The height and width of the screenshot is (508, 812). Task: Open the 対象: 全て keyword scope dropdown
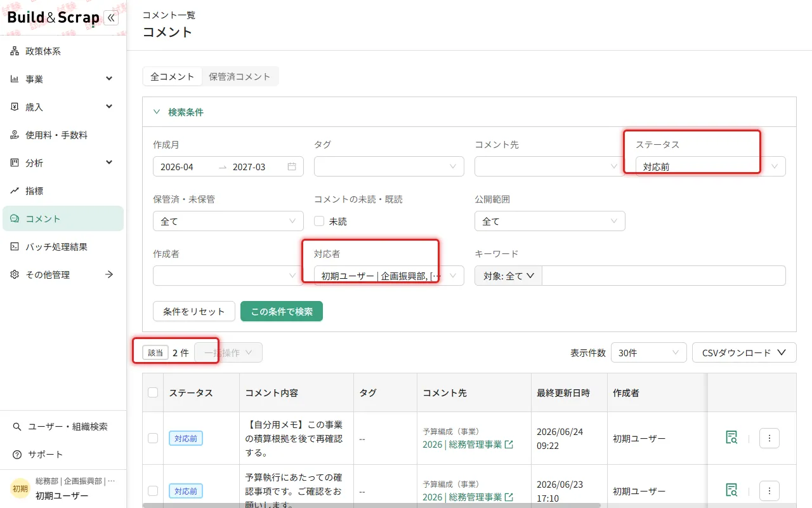(509, 276)
